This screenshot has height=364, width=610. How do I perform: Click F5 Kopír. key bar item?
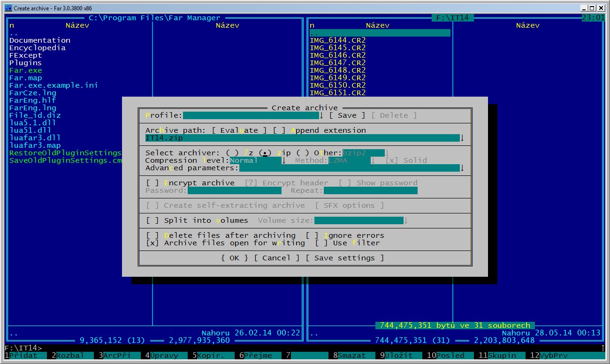[x=213, y=356]
